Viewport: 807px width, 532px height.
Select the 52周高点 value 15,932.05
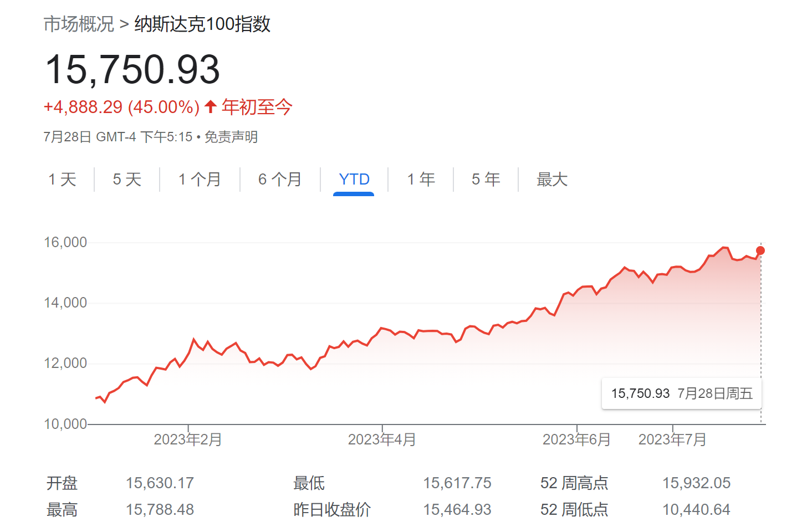point(696,483)
